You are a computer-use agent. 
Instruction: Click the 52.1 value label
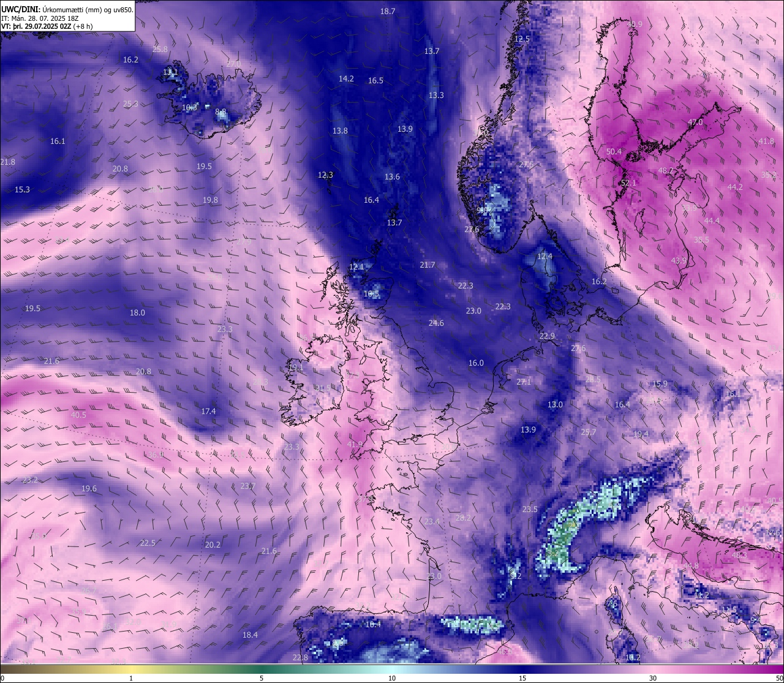click(x=628, y=183)
